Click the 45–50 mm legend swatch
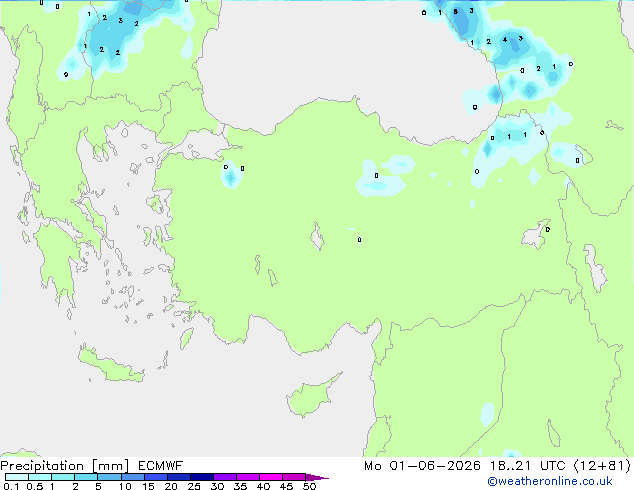Image resolution: width=634 pixels, height=490 pixels. 294,477
